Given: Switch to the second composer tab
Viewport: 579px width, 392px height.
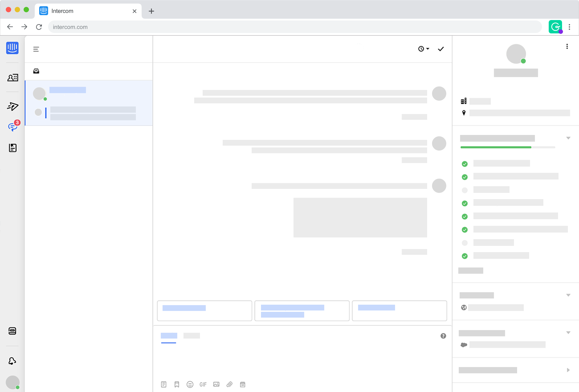Looking at the screenshot, I should pyautogui.click(x=192, y=336).
